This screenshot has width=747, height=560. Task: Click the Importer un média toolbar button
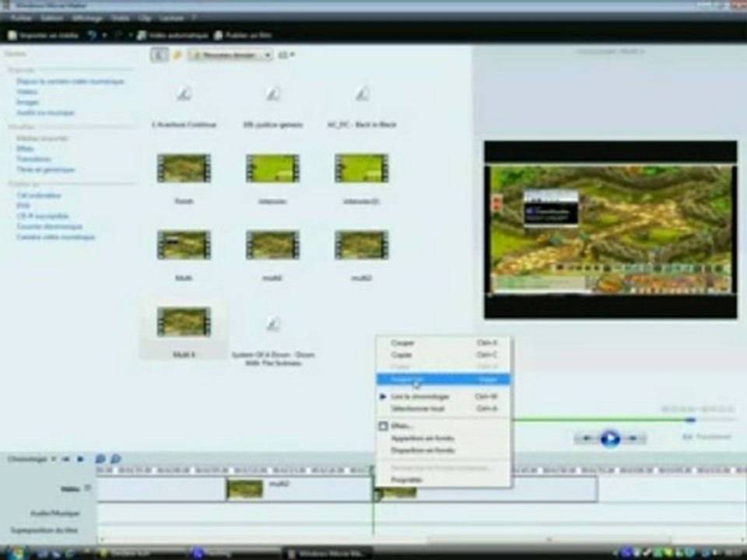(x=43, y=35)
